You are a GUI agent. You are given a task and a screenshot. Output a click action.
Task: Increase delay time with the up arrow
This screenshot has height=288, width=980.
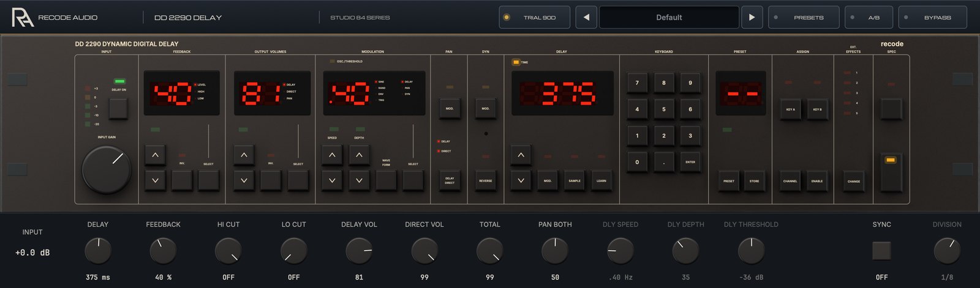coord(521,155)
